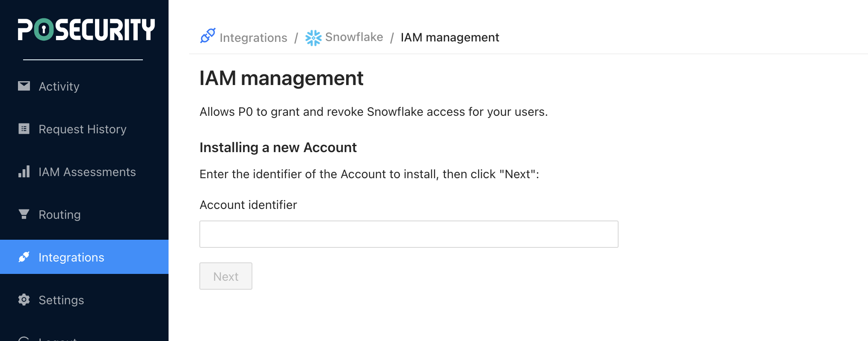The width and height of the screenshot is (868, 341).
Task: Go back to Snowflake breadcrumb link text
Action: (354, 37)
